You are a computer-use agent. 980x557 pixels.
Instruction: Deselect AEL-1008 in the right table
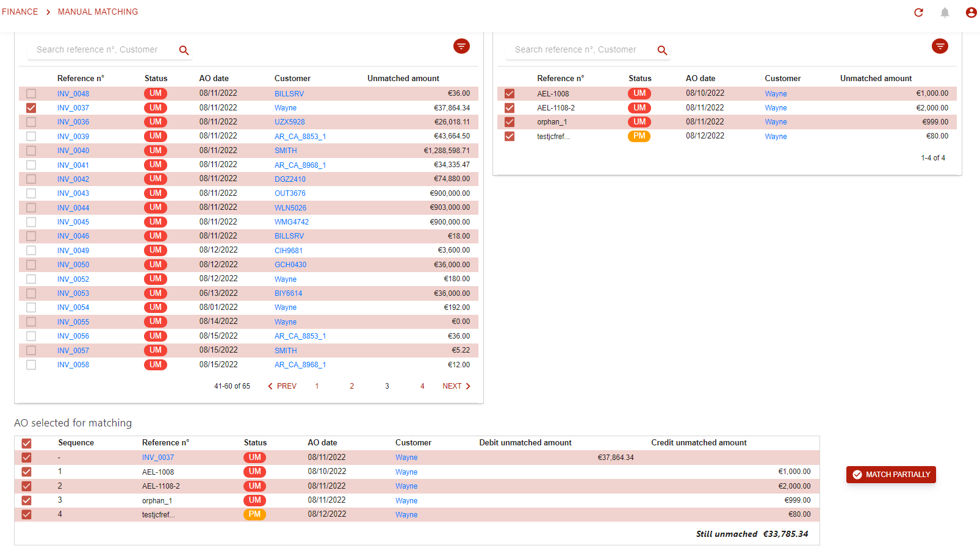(510, 94)
